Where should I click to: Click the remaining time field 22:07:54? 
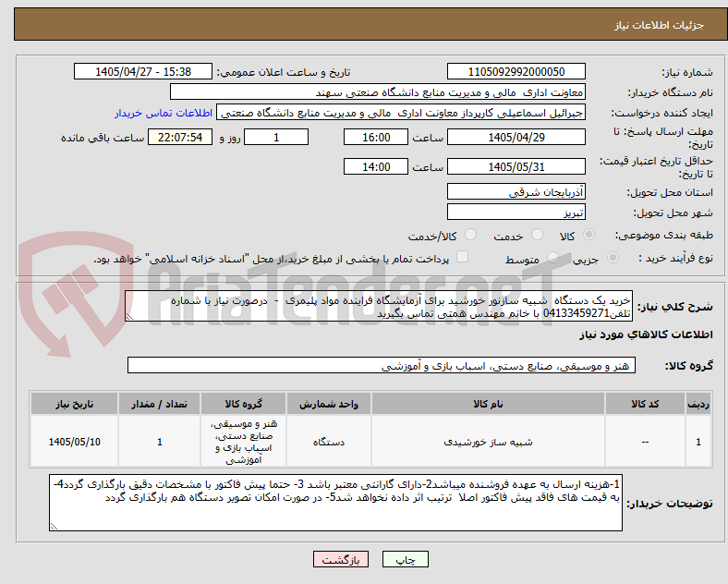[180, 138]
